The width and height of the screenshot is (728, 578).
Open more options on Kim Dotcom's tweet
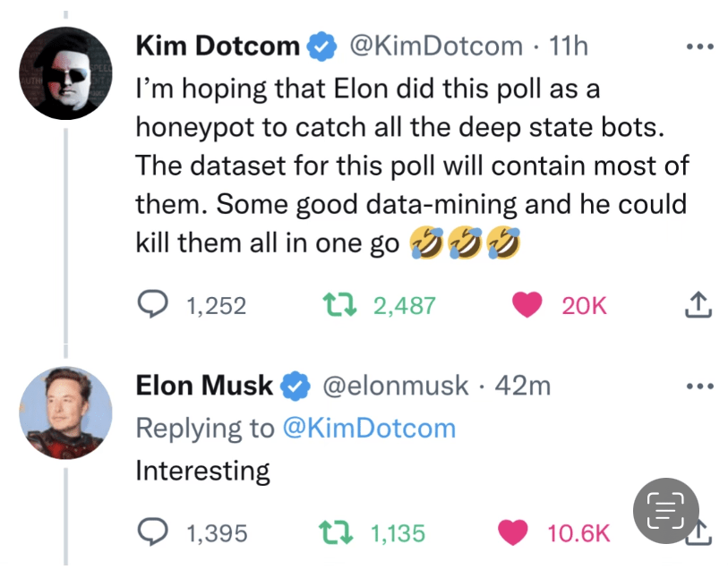(x=698, y=47)
